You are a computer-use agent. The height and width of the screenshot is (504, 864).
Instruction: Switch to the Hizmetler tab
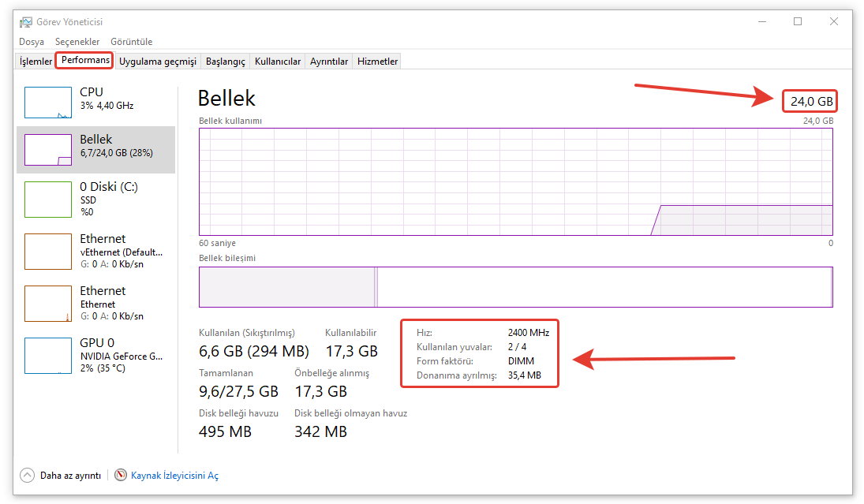[378, 62]
